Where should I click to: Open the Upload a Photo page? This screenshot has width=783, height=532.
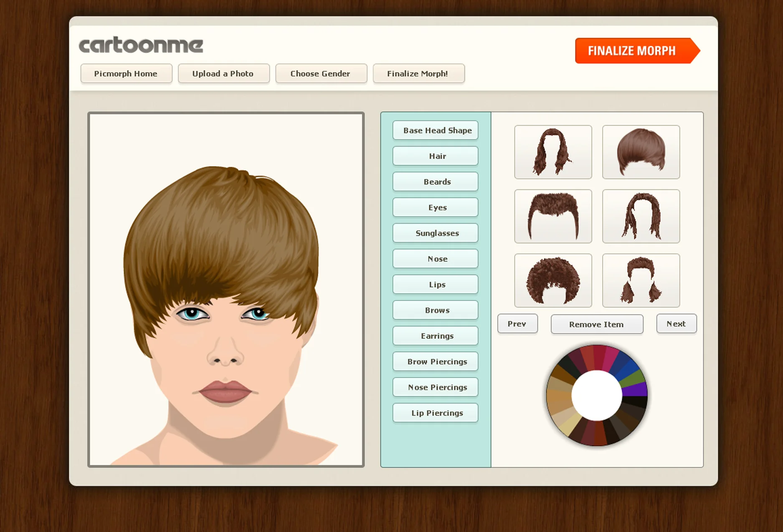[x=223, y=73]
